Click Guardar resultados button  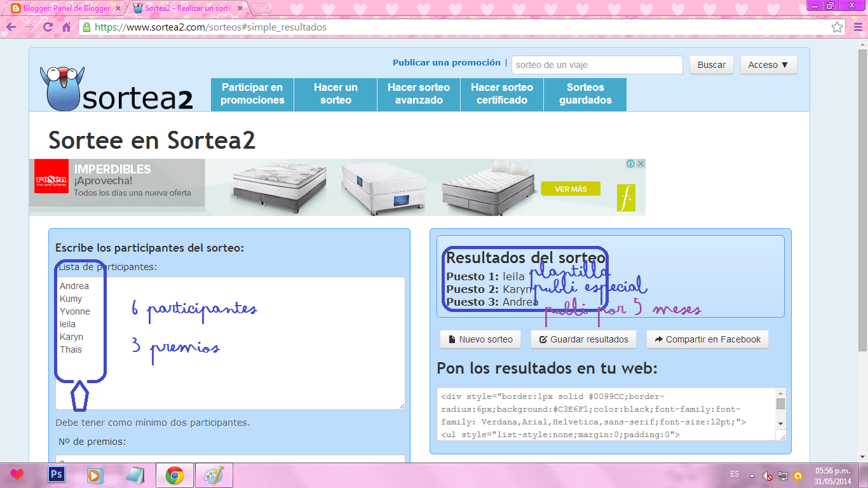tap(584, 339)
